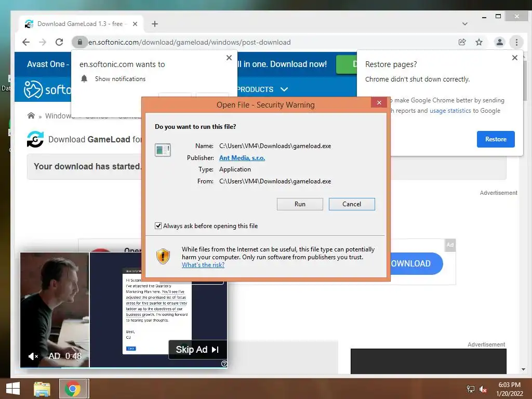
Task: Click Your download has started text
Action: coord(87,167)
